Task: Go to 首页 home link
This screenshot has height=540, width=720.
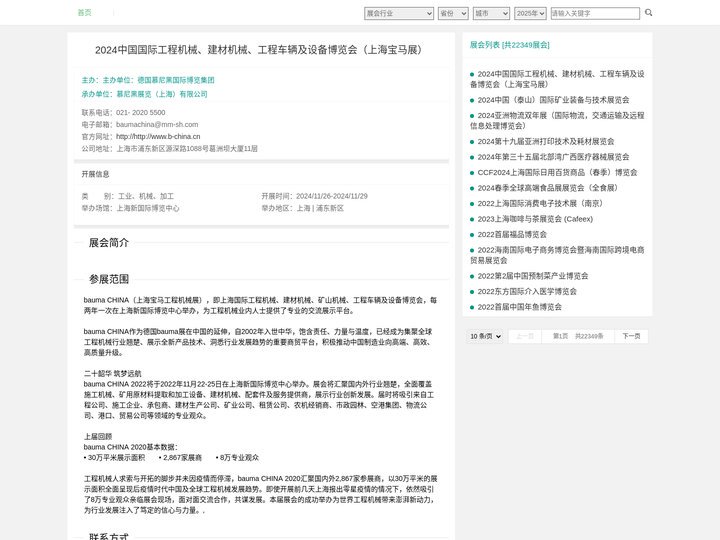Action: coord(84,12)
